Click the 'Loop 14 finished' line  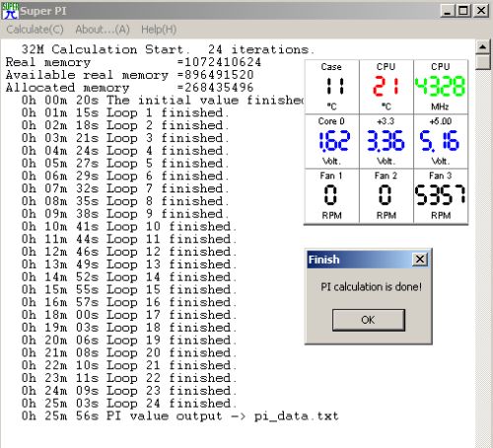129,277
